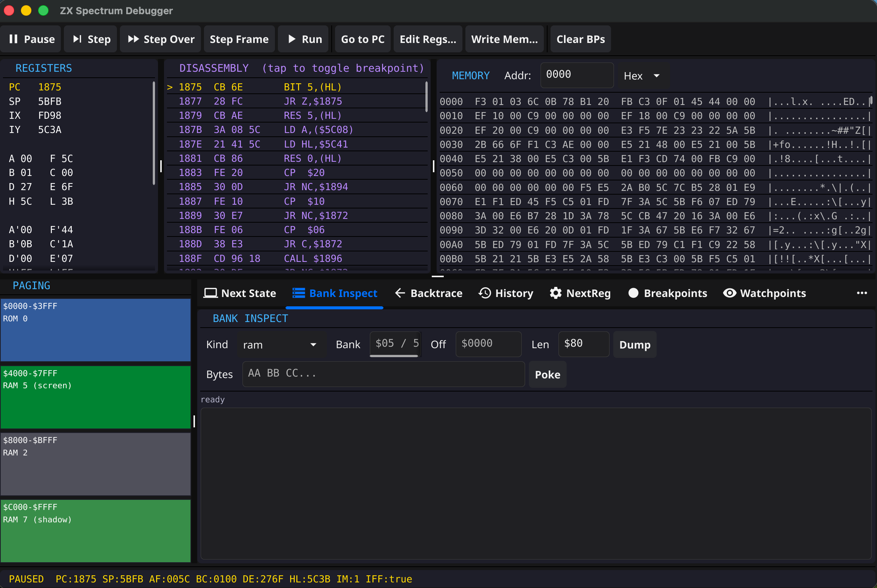This screenshot has width=877, height=588.
Task: Click the Watchpoints eye icon
Action: (729, 293)
